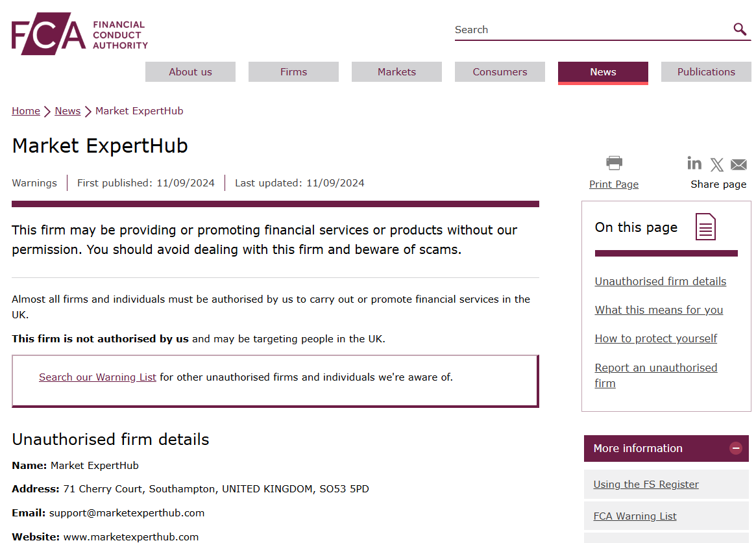This screenshot has width=756, height=543.
Task: Click the On this page document icon
Action: [705, 227]
